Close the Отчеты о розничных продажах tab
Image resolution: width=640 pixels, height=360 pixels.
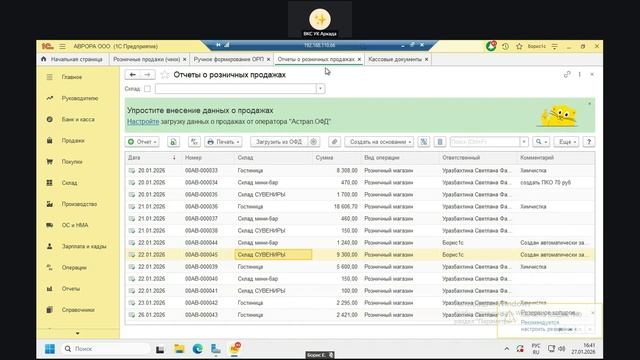pyautogui.click(x=359, y=60)
